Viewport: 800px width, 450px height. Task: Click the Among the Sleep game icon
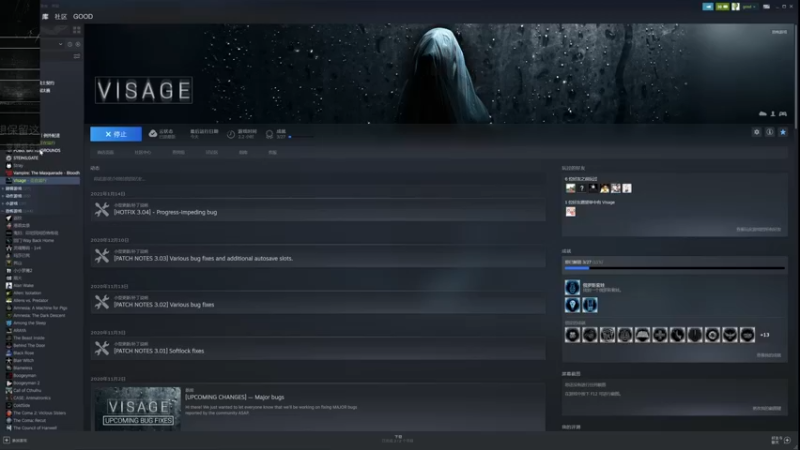9,323
